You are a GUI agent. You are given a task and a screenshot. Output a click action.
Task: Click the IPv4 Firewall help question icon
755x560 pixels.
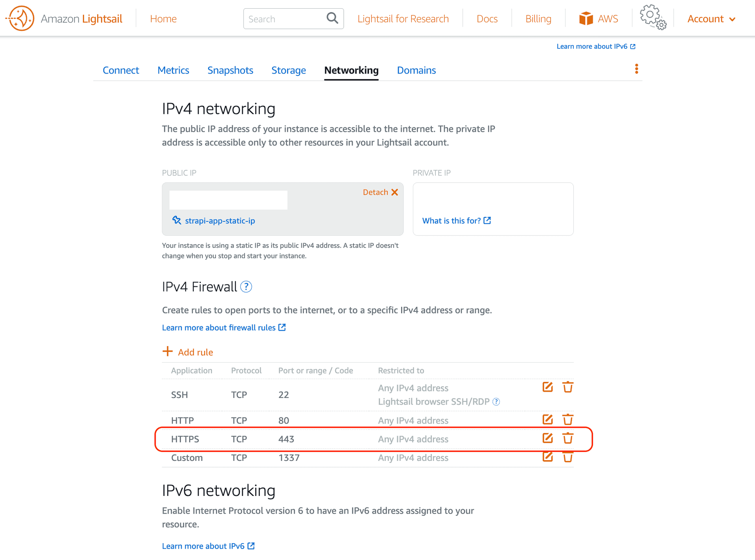pyautogui.click(x=246, y=287)
